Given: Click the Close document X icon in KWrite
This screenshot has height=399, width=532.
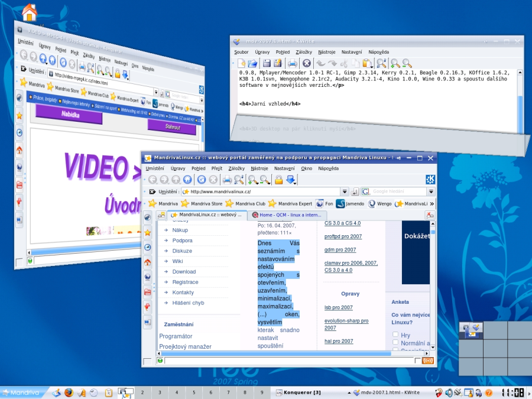Looking at the screenshot, I should point(306,63).
